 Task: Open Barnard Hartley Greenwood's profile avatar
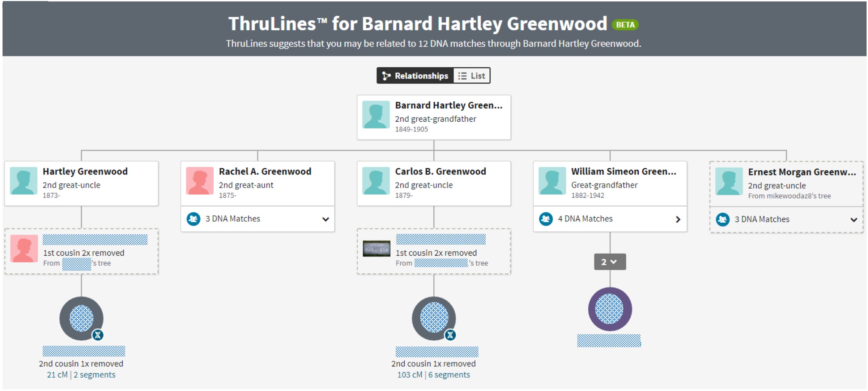(x=376, y=115)
